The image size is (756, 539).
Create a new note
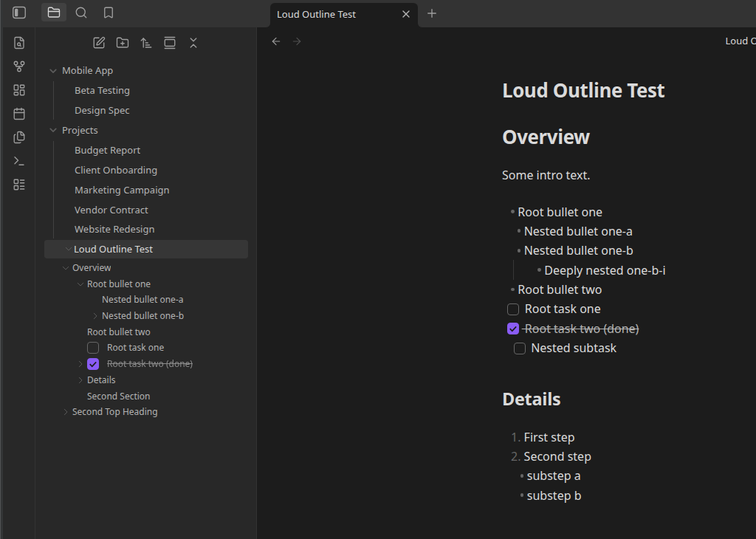point(99,43)
